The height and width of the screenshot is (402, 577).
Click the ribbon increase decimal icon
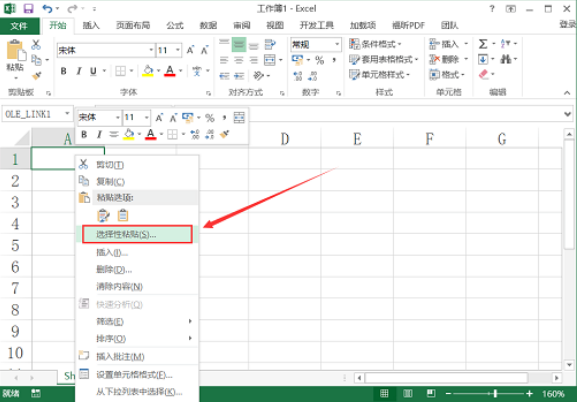point(297,76)
